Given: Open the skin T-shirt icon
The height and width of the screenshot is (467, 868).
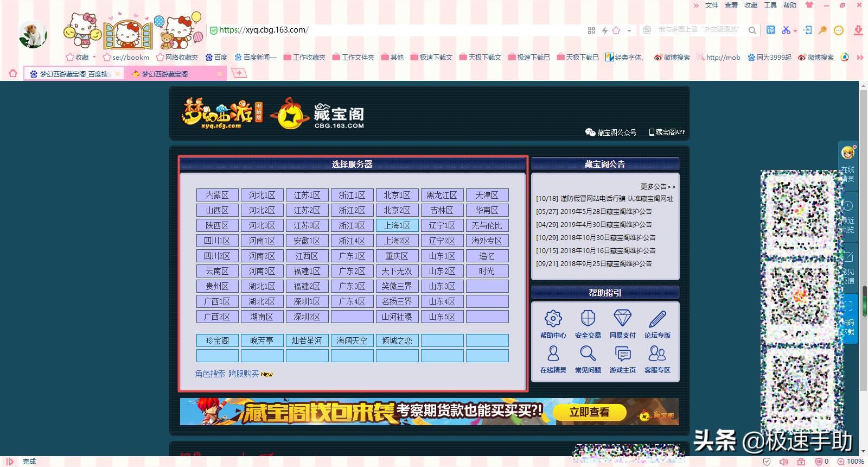Looking at the screenshot, I should pyautogui.click(x=809, y=5).
